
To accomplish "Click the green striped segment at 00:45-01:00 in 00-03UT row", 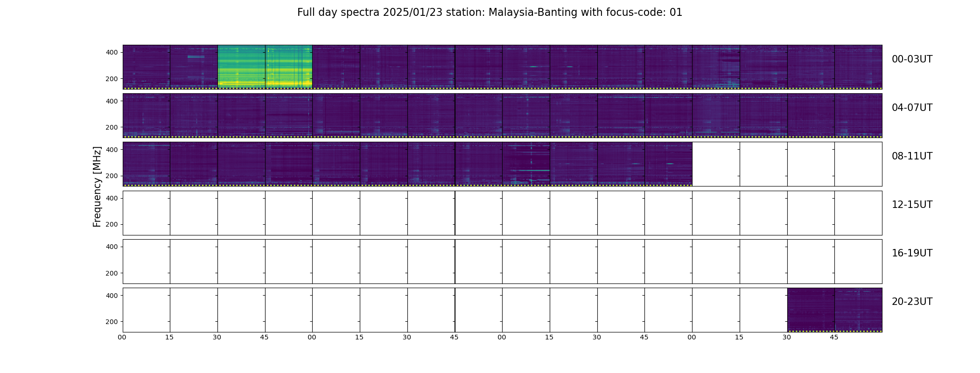I will pyautogui.click(x=289, y=67).
